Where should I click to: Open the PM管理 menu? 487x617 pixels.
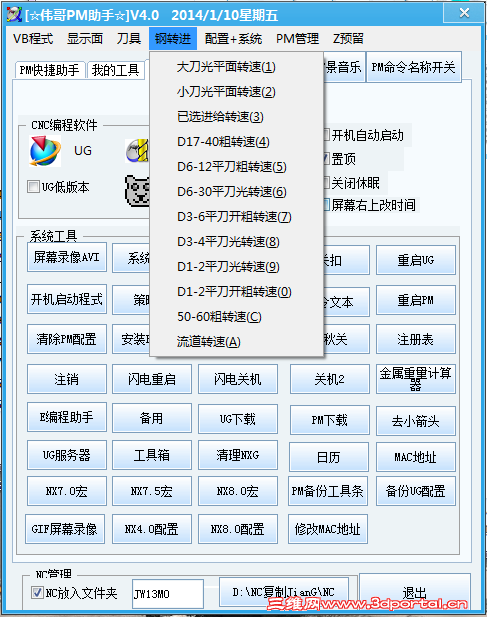tap(297, 39)
